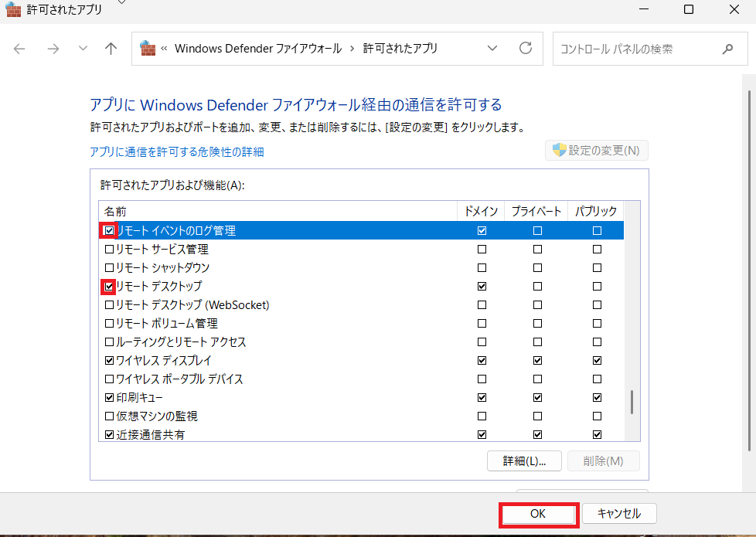The width and height of the screenshot is (756, 537).
Task: Enable パブリック for リモート デスクトップ
Action: pyautogui.click(x=597, y=287)
